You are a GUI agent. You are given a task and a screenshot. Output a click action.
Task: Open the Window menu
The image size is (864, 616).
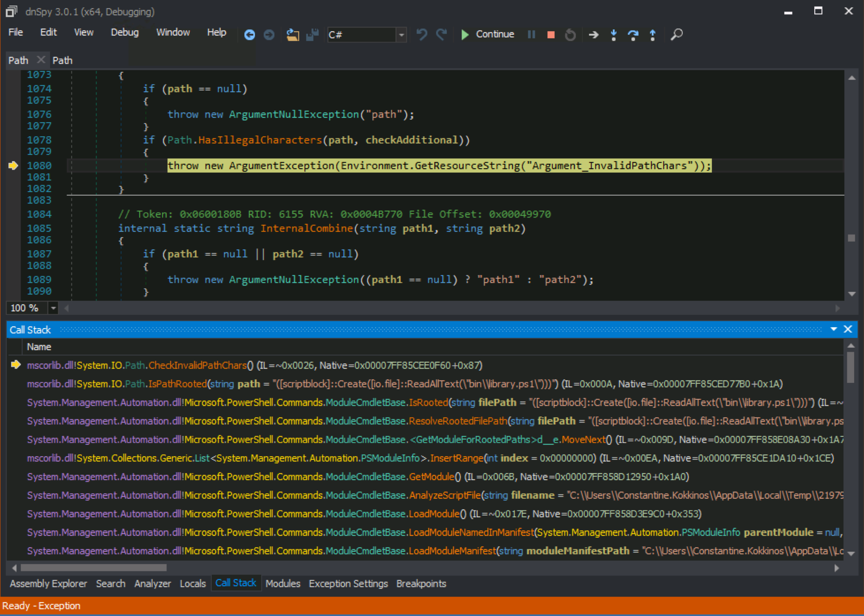[173, 32]
